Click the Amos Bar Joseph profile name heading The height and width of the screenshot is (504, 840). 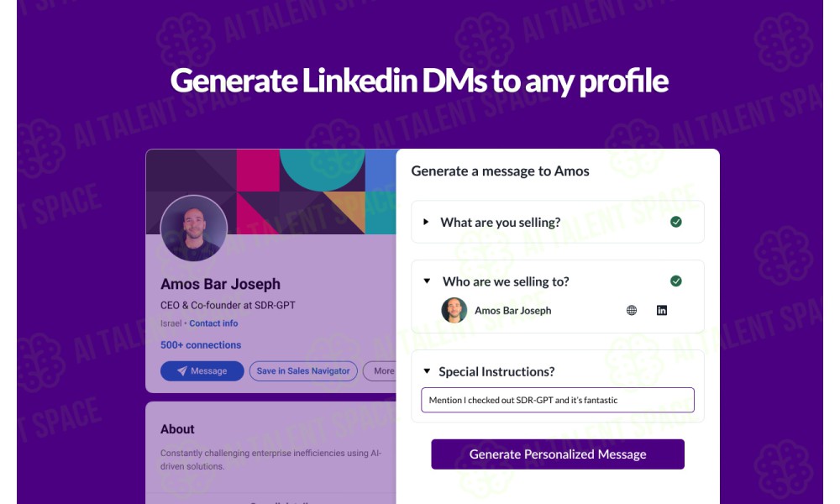click(x=220, y=284)
